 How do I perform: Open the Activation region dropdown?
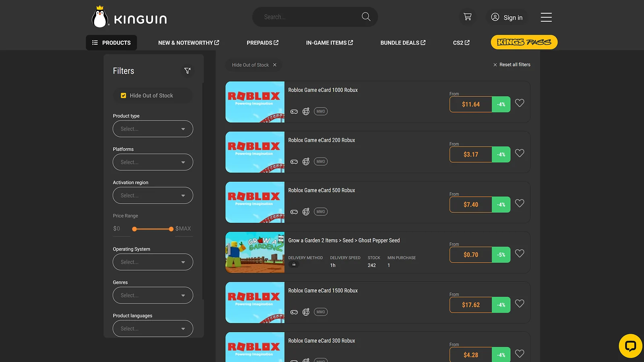pos(153,195)
